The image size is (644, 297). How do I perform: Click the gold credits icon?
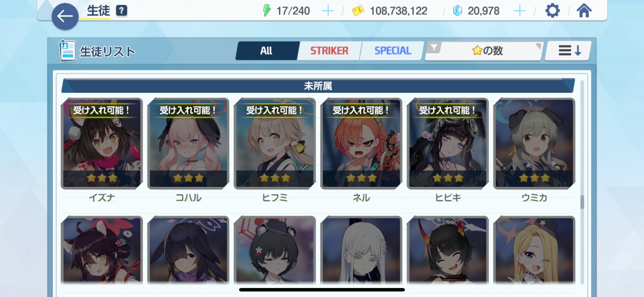pyautogui.click(x=358, y=11)
